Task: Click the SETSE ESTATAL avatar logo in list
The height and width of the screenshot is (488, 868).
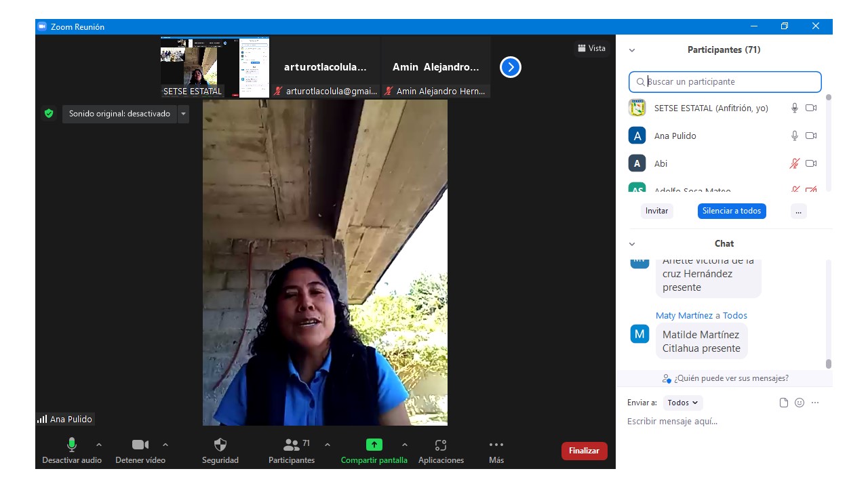Action: coord(637,108)
